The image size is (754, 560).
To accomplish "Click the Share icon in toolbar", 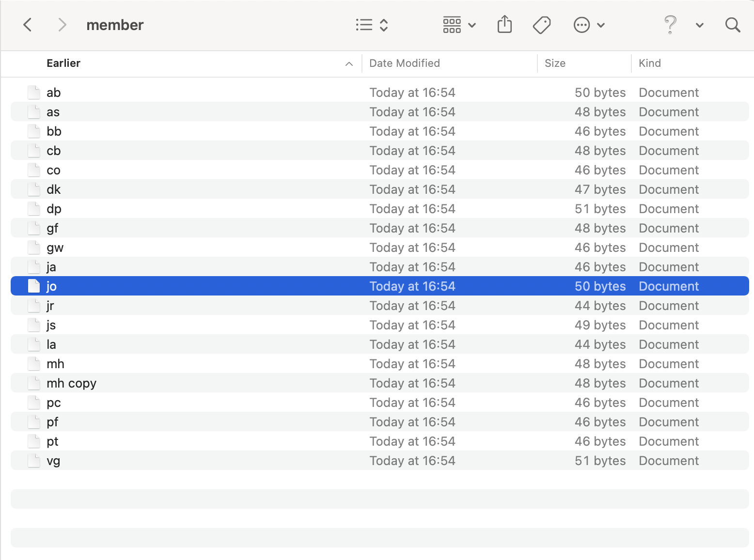I will pos(504,25).
